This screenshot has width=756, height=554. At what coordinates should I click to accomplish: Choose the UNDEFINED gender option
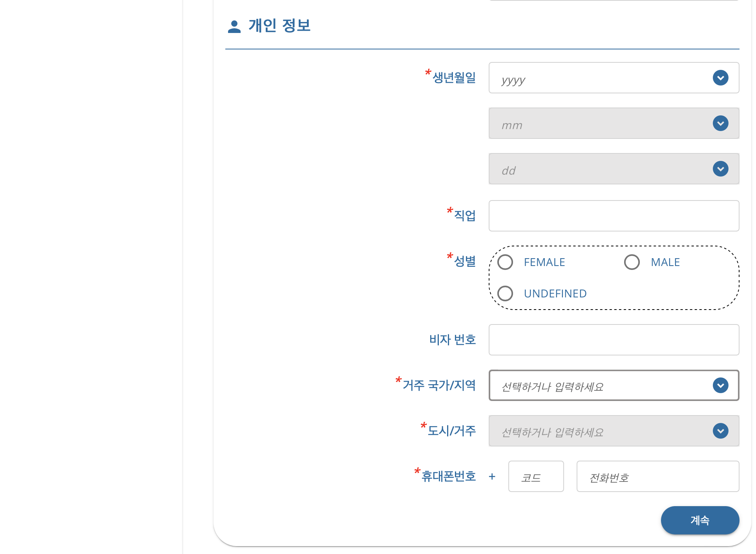(505, 293)
